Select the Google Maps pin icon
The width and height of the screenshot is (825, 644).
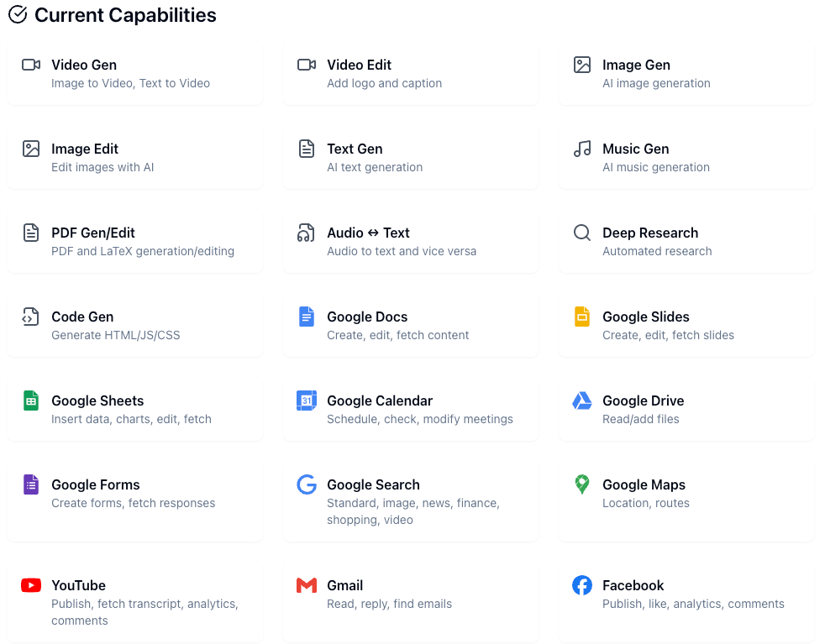point(582,484)
